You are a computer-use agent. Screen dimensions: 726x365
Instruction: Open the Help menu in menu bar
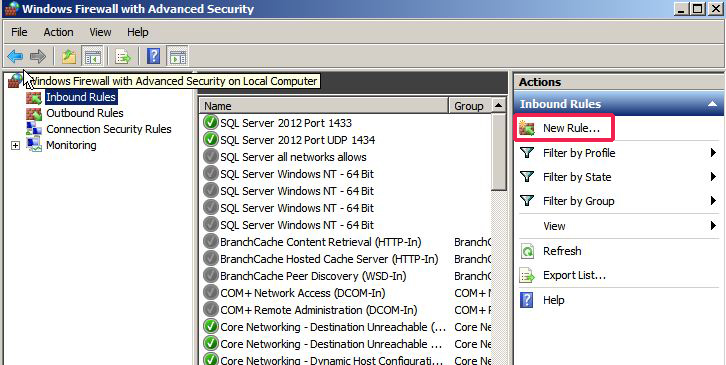[x=138, y=32]
